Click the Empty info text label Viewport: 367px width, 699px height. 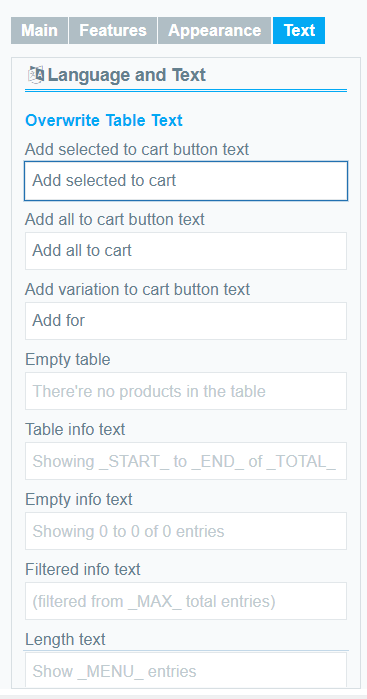pos(79,499)
